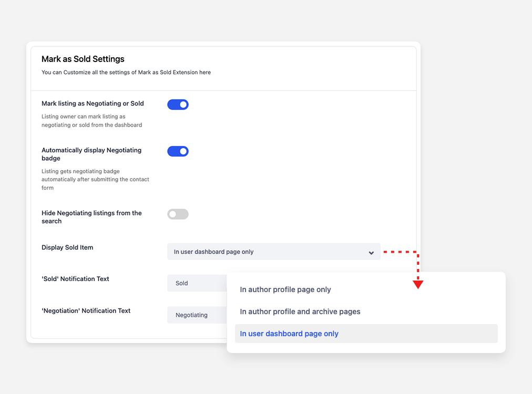The image size is (532, 394).
Task: Click the "Display Sold Item" label
Action: point(67,247)
